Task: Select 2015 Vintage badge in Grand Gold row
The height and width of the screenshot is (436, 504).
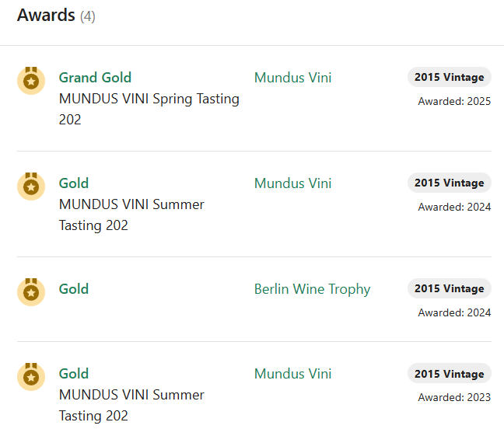Action: click(449, 77)
